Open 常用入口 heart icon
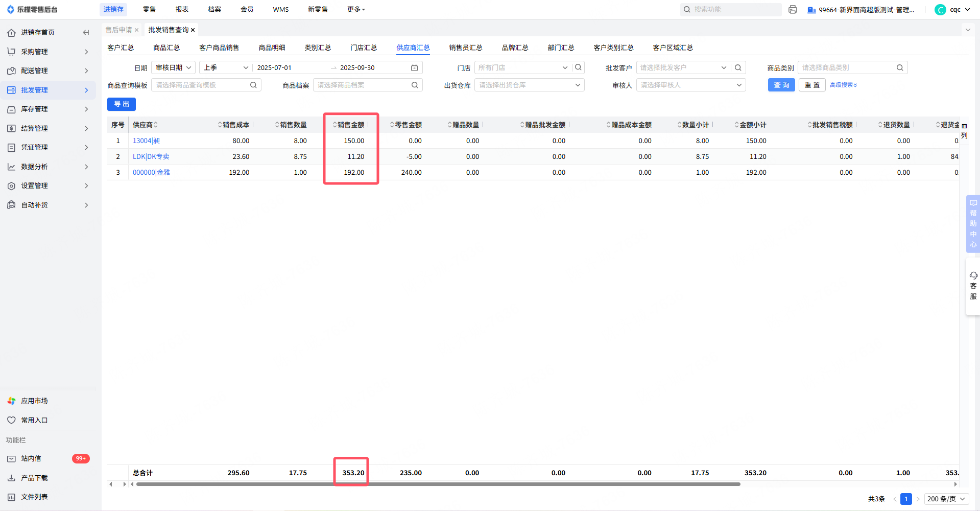This screenshot has width=980, height=511. click(11, 420)
